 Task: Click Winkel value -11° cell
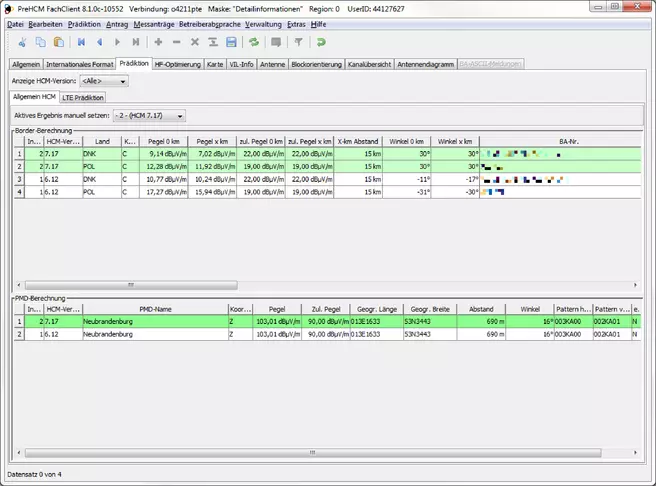tap(407, 179)
